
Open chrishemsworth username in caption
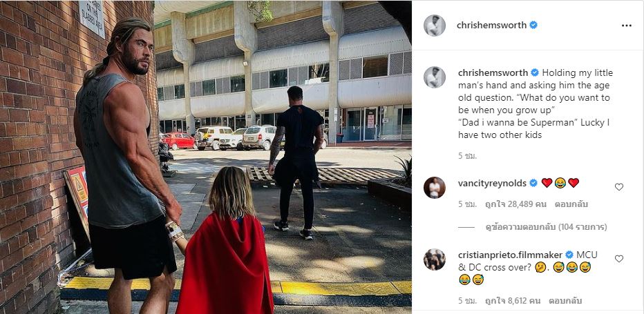[493, 72]
